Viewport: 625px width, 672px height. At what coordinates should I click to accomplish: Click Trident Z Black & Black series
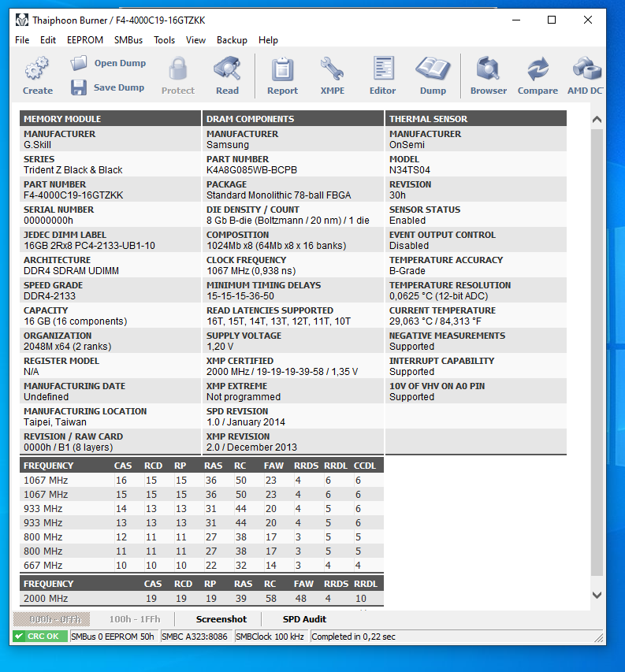point(73,169)
